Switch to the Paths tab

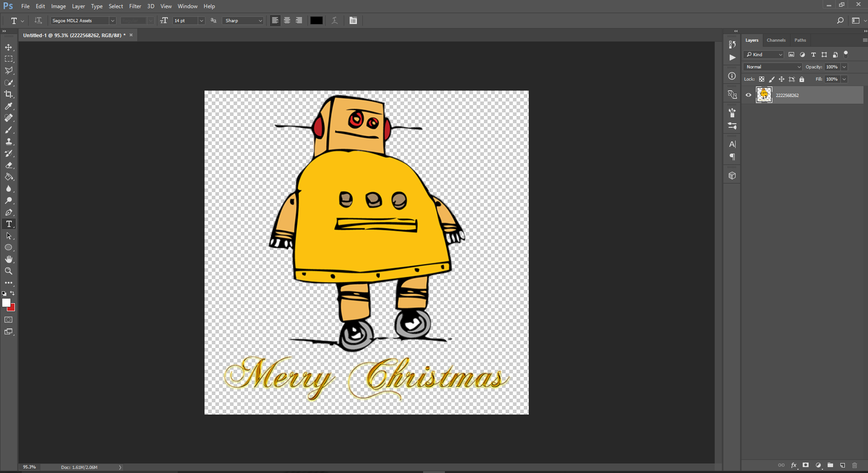pos(800,40)
